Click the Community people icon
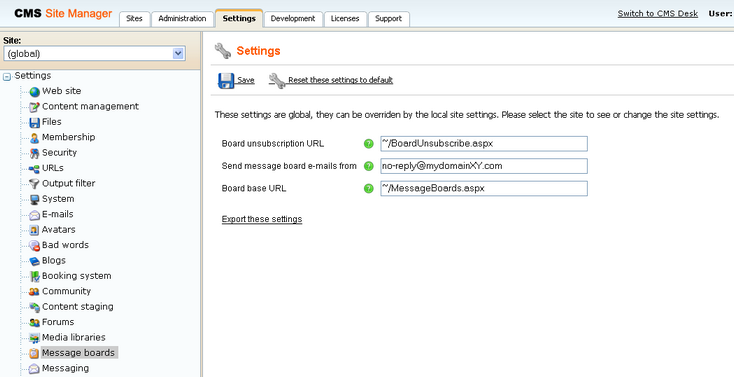The height and width of the screenshot is (377, 734). tap(35, 292)
